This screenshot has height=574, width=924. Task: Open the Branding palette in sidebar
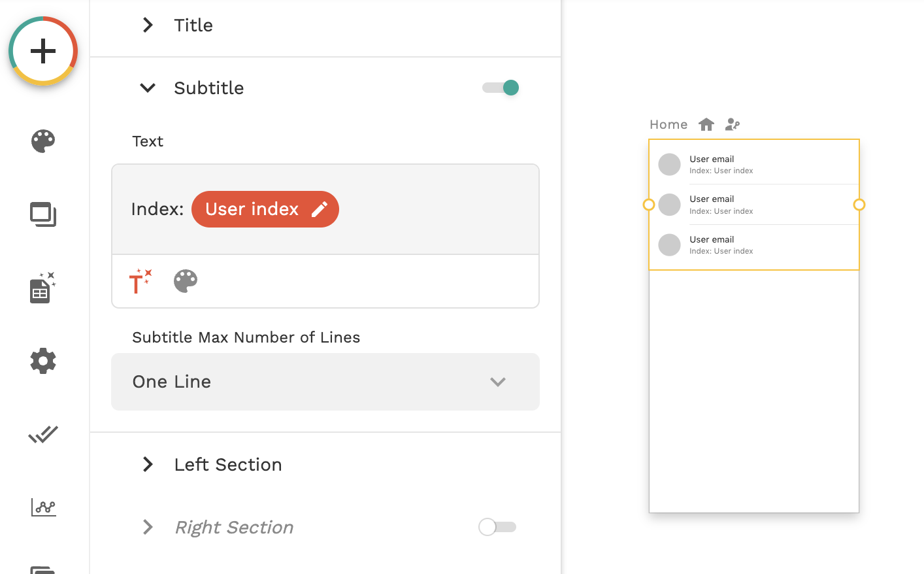43,141
